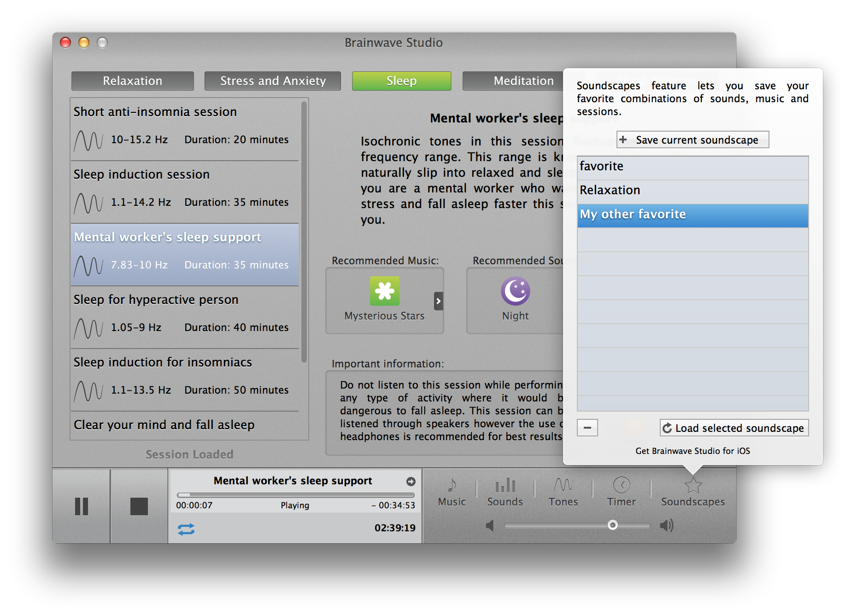Choose Short anti-insomnia session
This screenshot has height=616, width=857.
pos(184,129)
